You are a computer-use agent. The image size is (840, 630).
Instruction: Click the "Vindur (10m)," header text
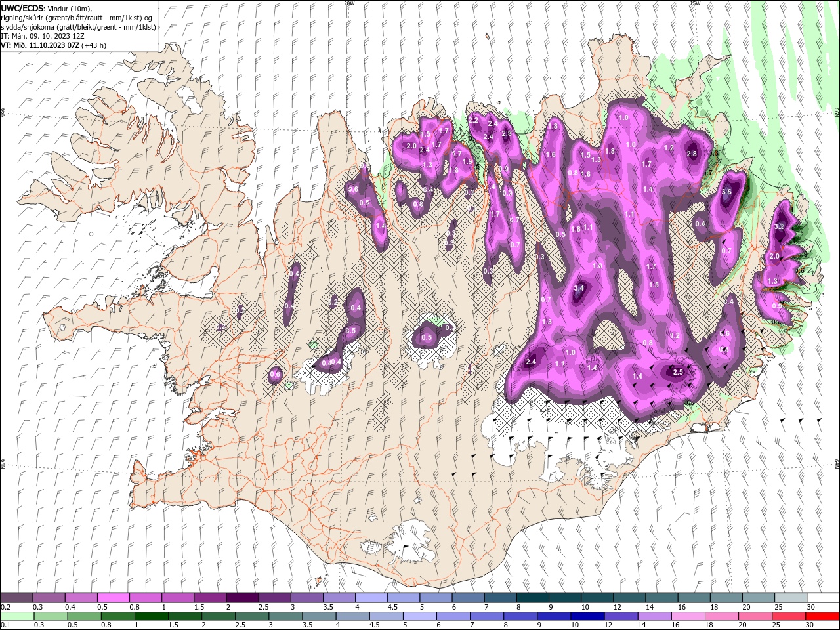point(70,8)
